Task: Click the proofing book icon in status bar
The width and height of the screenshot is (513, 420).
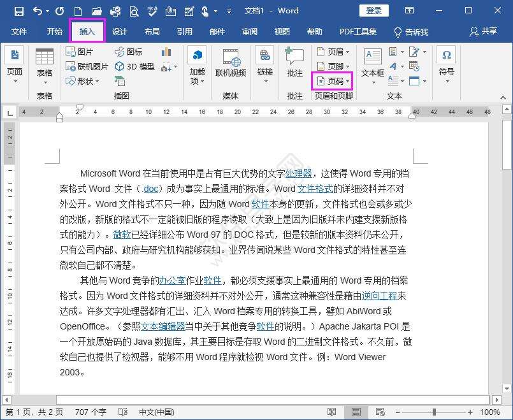Action: [x=123, y=412]
